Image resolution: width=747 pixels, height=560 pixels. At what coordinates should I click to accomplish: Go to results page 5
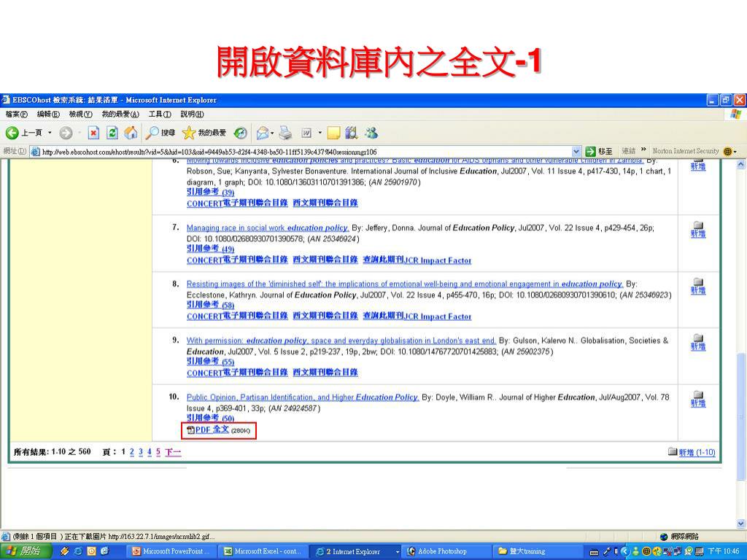(x=158, y=452)
